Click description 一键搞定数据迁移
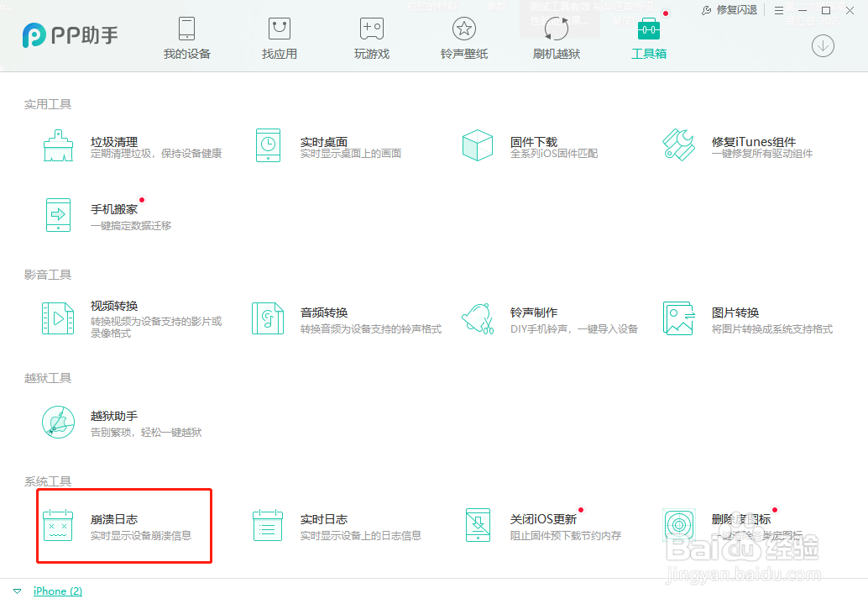The height and width of the screenshot is (604, 868). click(131, 225)
